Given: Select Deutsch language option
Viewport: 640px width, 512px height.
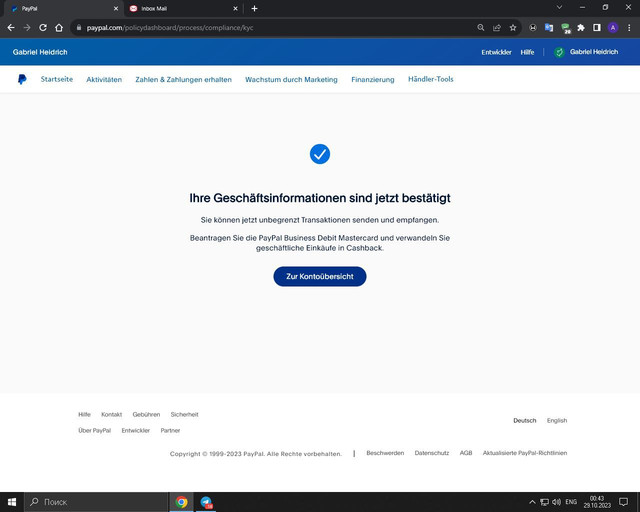Looking at the screenshot, I should [x=524, y=421].
